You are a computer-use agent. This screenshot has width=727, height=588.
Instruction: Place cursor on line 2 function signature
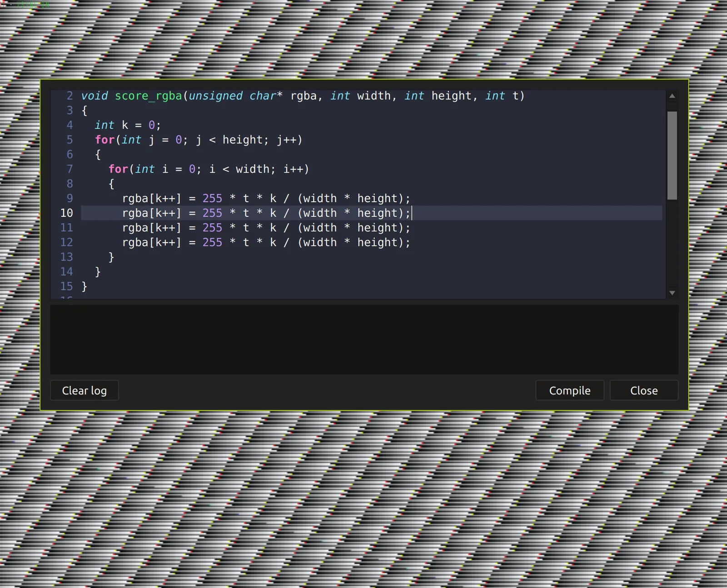(303, 96)
